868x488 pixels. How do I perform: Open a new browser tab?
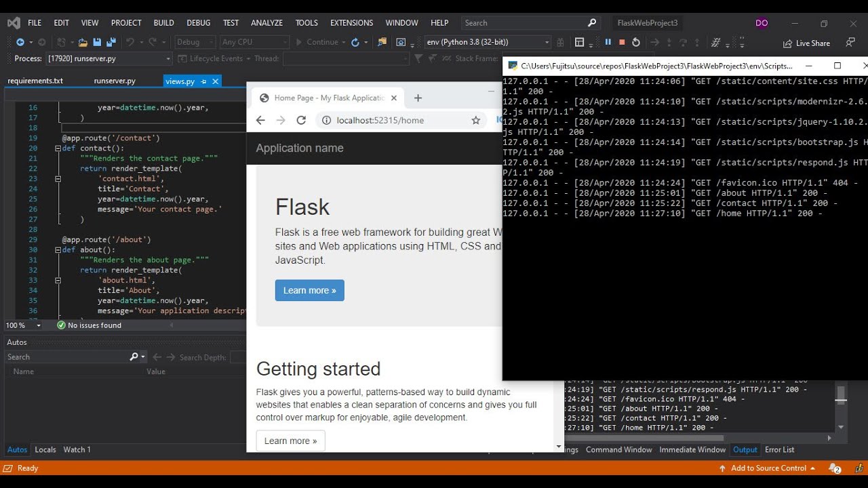point(418,98)
